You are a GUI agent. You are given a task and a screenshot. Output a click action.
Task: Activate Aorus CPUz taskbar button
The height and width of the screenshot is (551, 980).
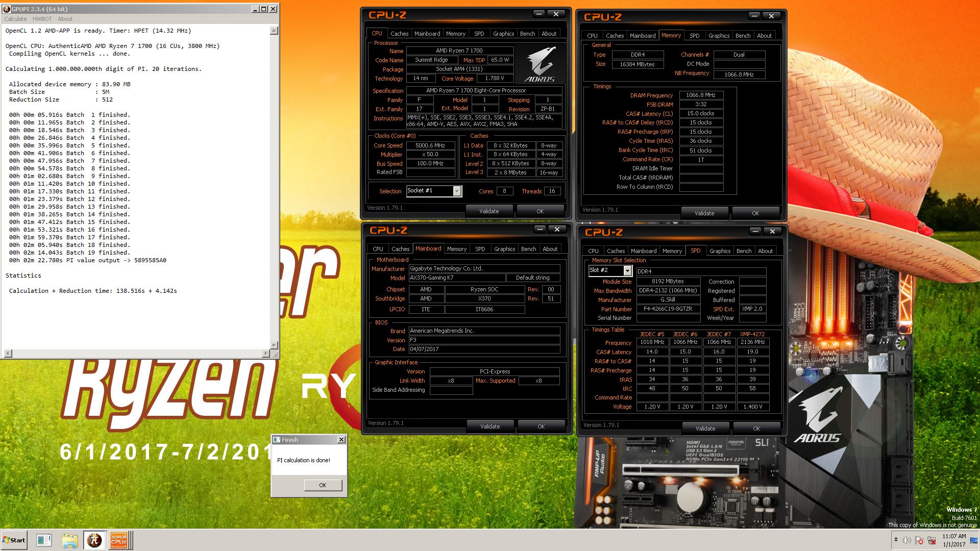(x=118, y=540)
